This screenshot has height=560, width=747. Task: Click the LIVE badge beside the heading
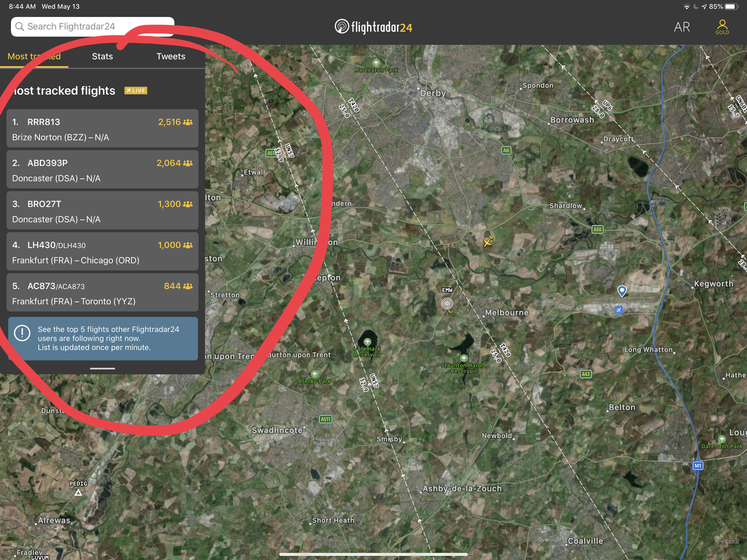[x=136, y=91]
